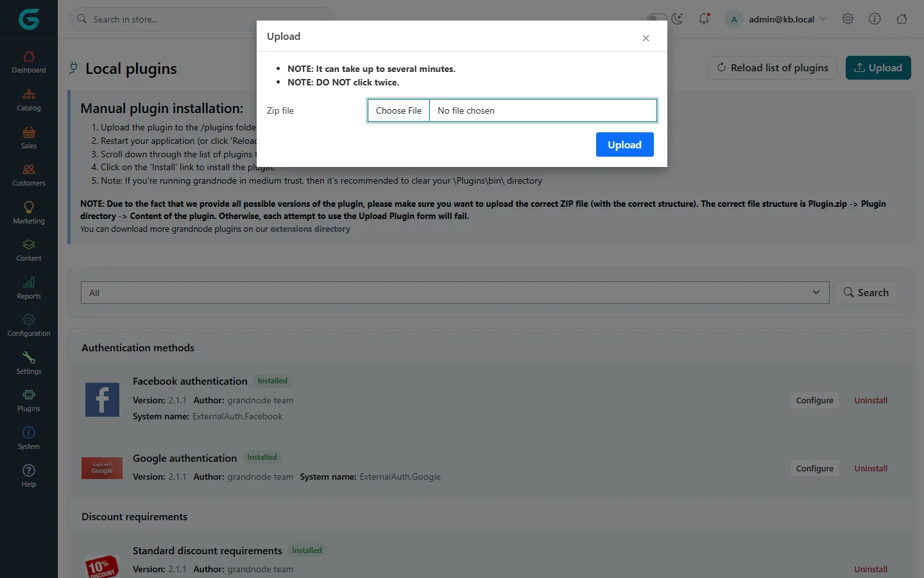Viewport: 924px width, 578px height.
Task: Click the info circle icon in the header
Action: click(x=875, y=19)
